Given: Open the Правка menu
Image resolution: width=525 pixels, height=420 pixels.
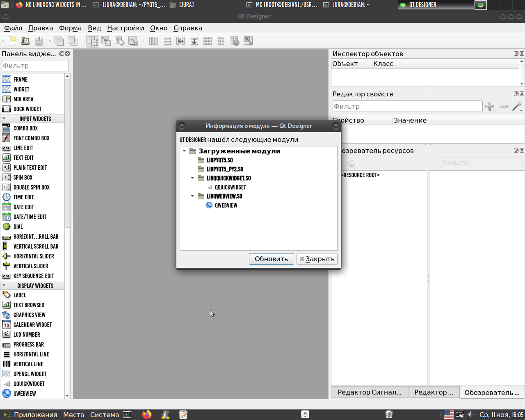Looking at the screenshot, I should click(x=41, y=28).
